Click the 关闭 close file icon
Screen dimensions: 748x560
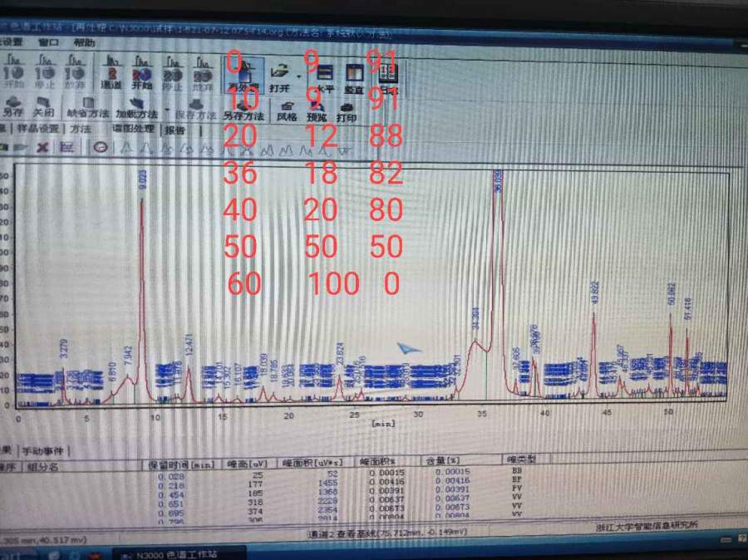coord(43,107)
